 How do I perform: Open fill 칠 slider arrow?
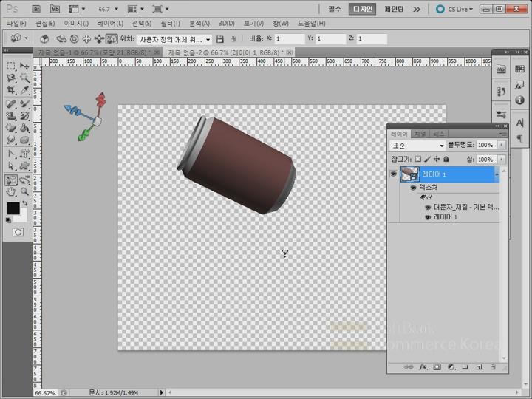pos(502,159)
